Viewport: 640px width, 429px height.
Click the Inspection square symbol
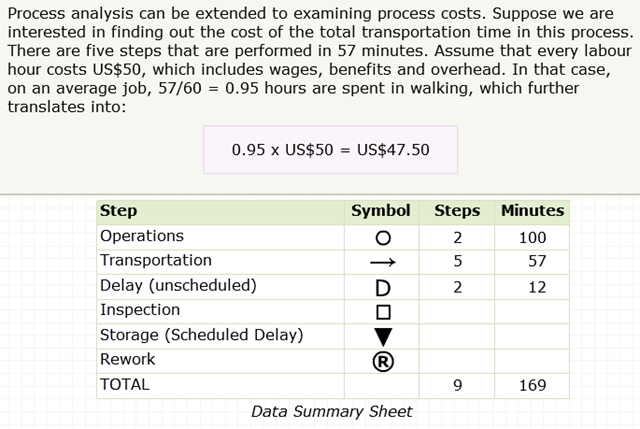tap(382, 312)
